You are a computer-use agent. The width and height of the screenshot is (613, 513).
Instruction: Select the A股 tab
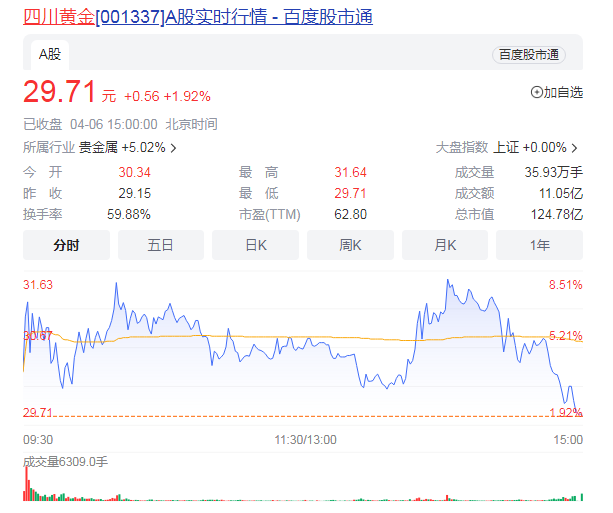(50, 54)
